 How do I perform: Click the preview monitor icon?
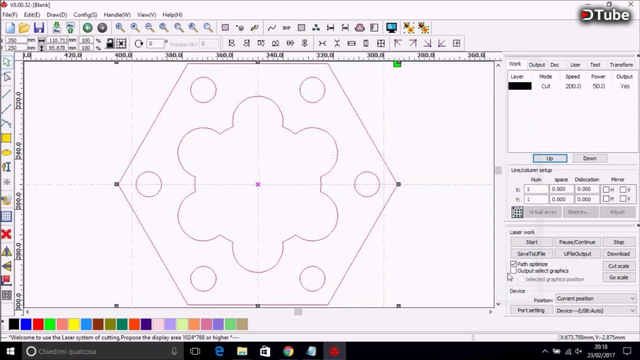point(391,28)
